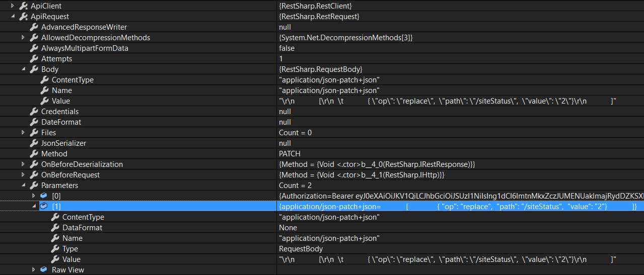644x275 pixels.
Task: Select the Credentials property name
Action: point(60,112)
